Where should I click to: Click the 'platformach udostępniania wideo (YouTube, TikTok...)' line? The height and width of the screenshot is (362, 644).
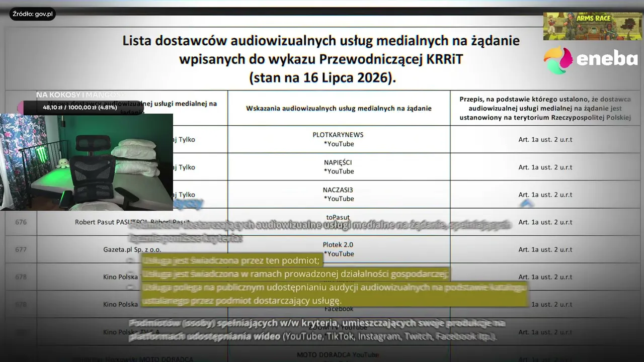tap(312, 336)
